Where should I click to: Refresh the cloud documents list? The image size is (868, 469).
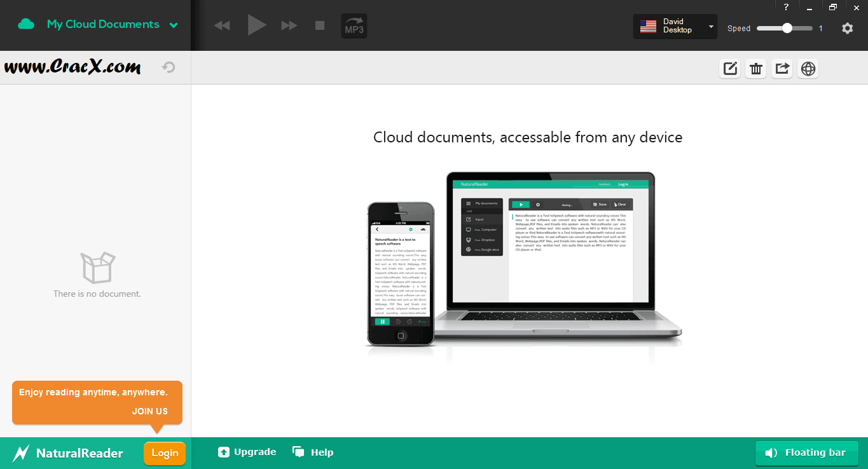pyautogui.click(x=169, y=67)
